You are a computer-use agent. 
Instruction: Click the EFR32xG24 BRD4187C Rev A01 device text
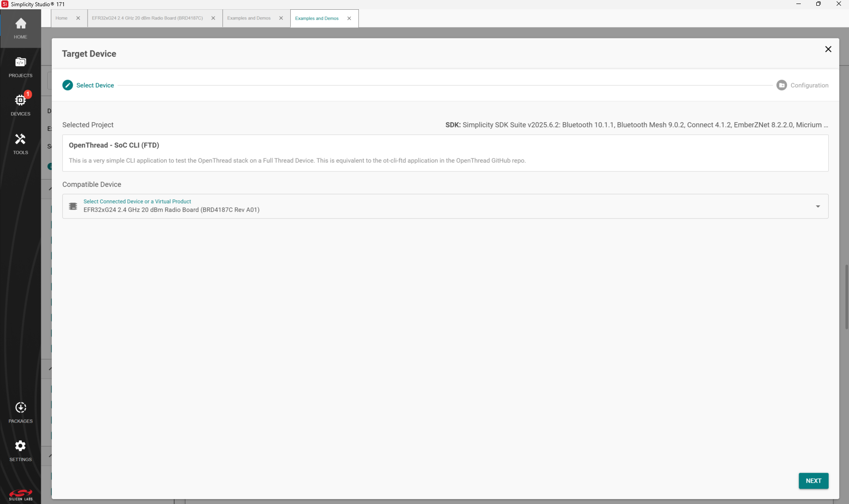point(171,210)
